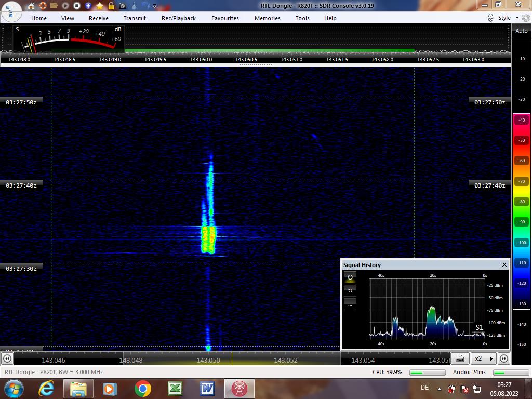This screenshot has height=399, width=532.
Task: Take a screenshot with the camera icon
Action: click(x=123, y=6)
